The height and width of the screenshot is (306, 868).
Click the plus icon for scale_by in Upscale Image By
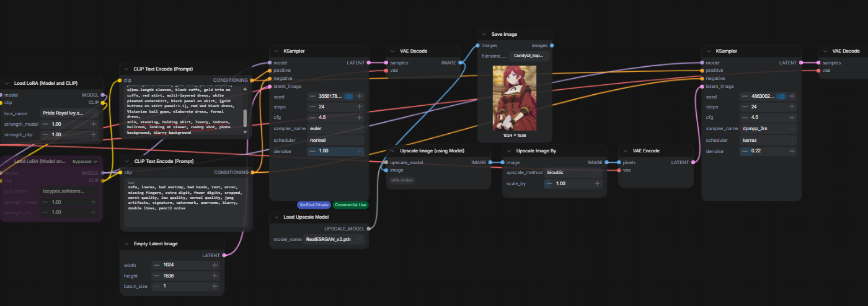597,183
